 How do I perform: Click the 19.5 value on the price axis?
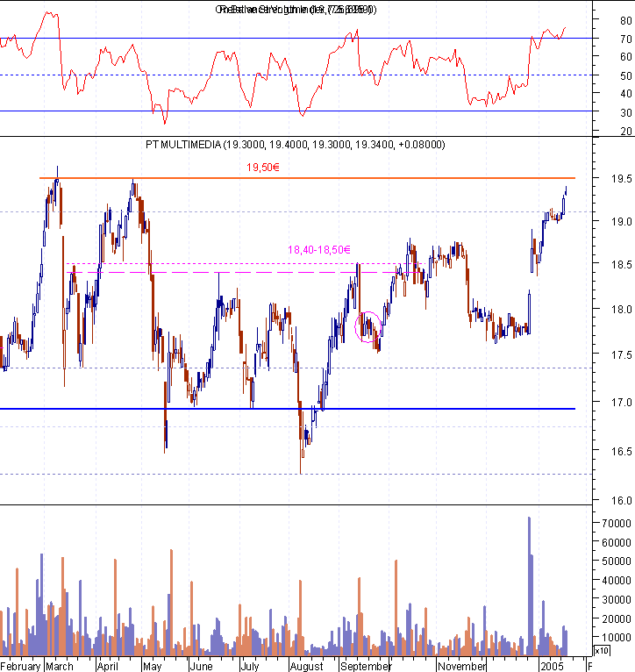click(622, 179)
